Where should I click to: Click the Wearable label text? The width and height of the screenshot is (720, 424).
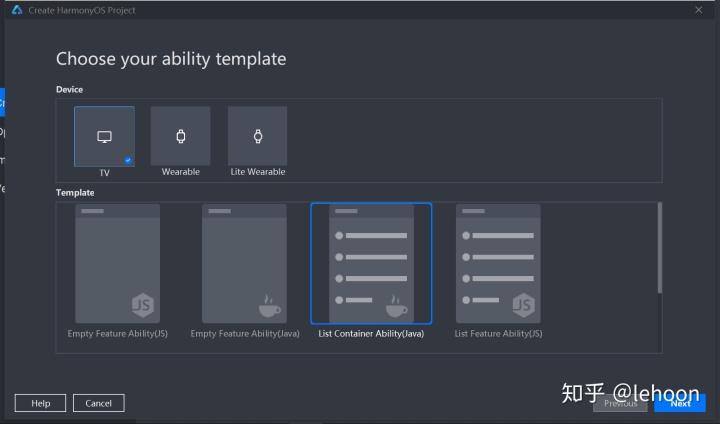180,172
